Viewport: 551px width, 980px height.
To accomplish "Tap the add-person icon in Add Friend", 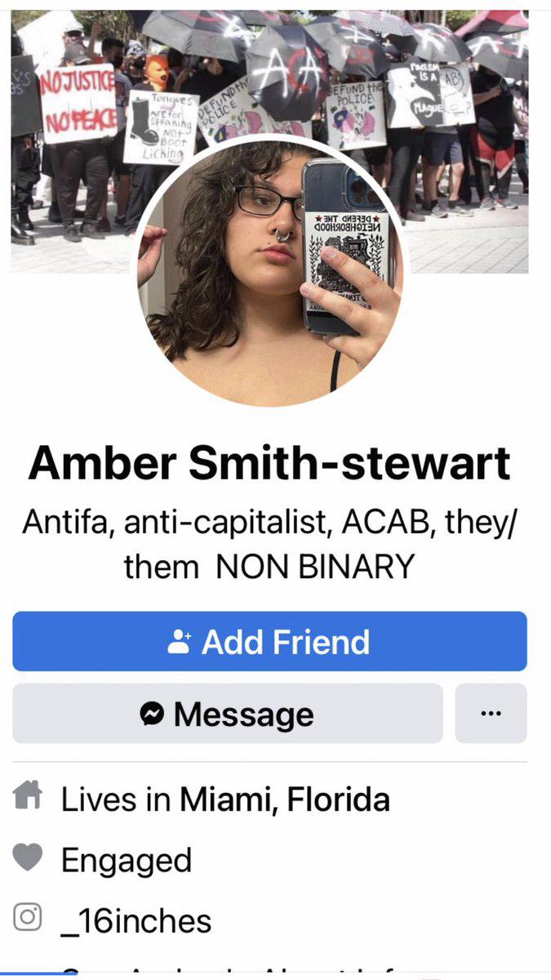I will click(x=180, y=642).
